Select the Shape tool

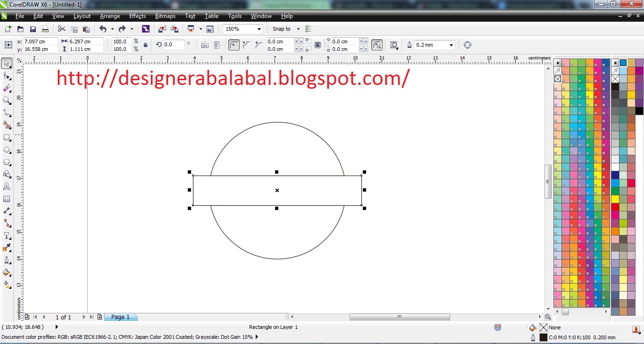(7, 76)
